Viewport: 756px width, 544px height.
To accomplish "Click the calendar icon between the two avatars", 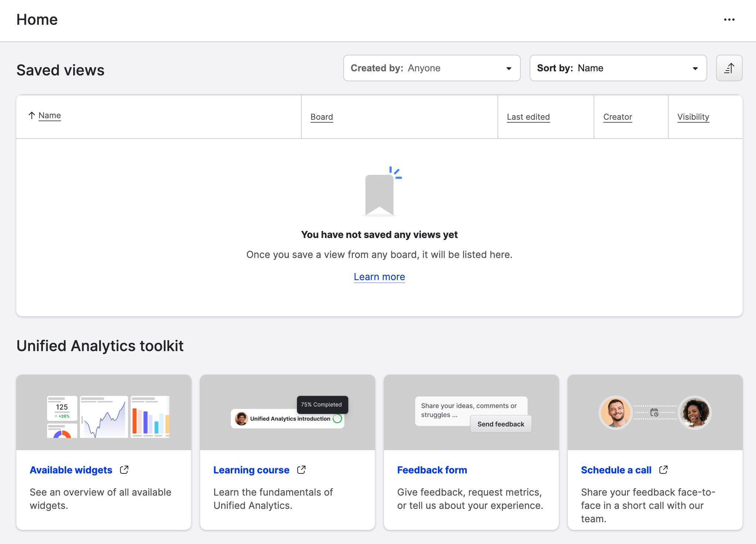I will [655, 413].
